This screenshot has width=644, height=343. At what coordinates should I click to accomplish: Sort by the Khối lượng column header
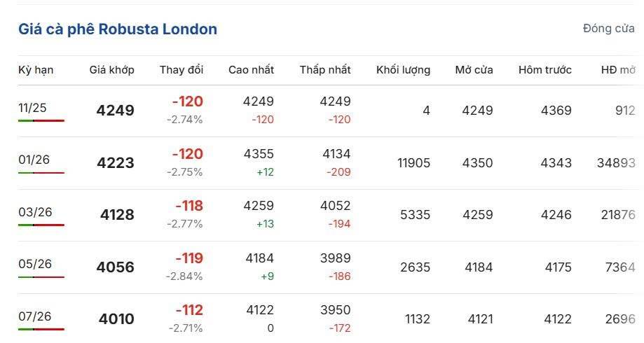(x=403, y=70)
